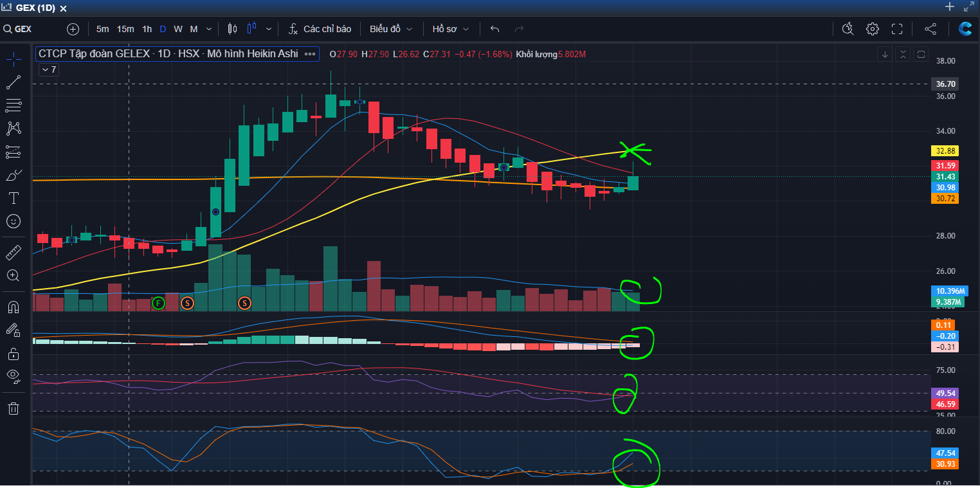Open the quick search lightning icon
Viewport: 980px width, 488px height.
tap(848, 28)
